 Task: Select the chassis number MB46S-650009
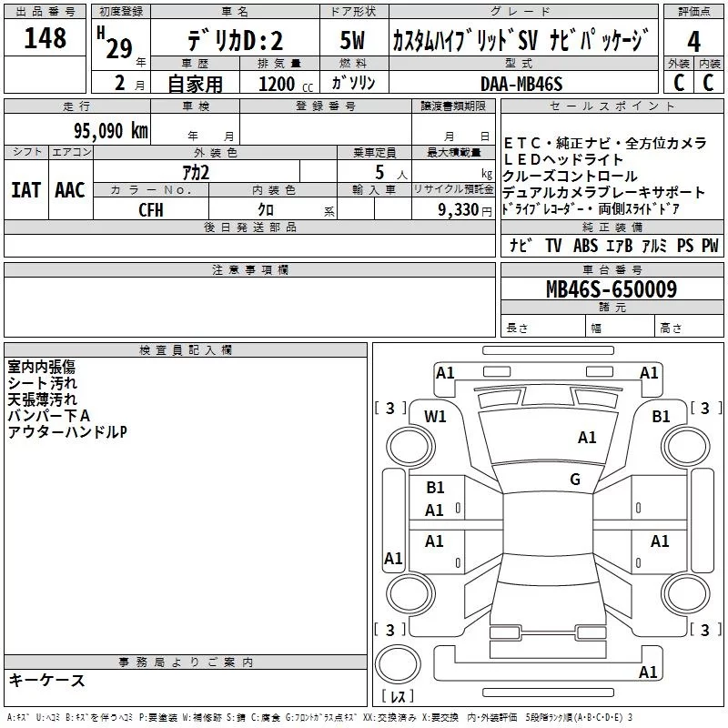click(612, 289)
